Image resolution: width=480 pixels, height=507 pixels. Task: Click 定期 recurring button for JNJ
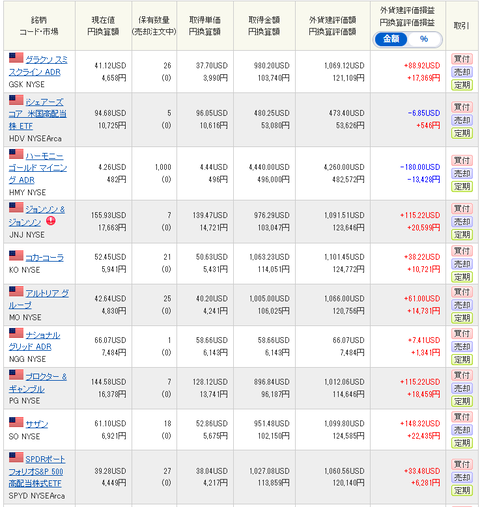(x=462, y=235)
